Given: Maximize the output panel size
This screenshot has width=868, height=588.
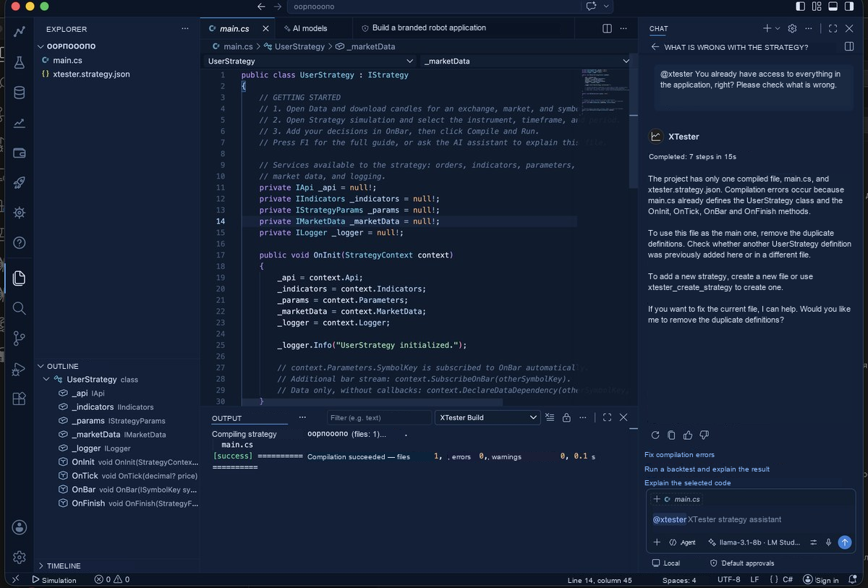Looking at the screenshot, I should (607, 417).
